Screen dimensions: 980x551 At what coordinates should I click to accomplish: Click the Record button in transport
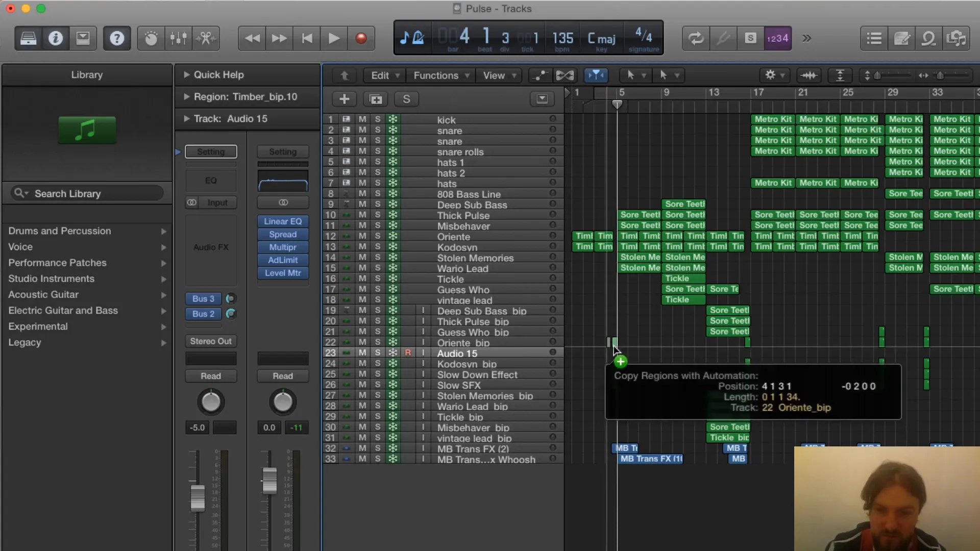(x=361, y=38)
